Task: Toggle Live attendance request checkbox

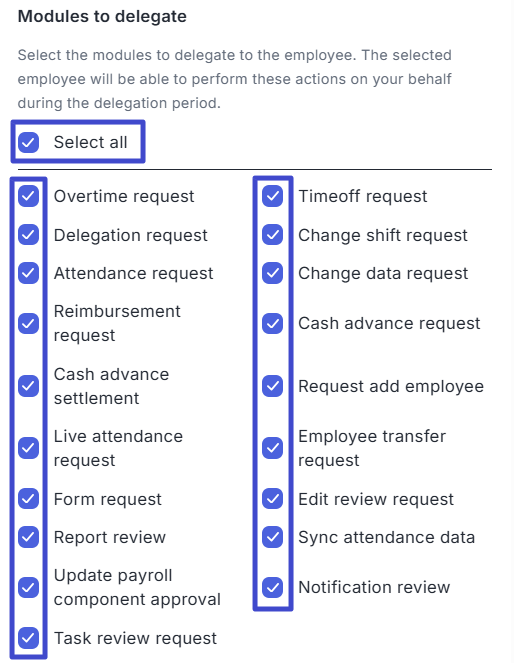Action: (x=28, y=448)
